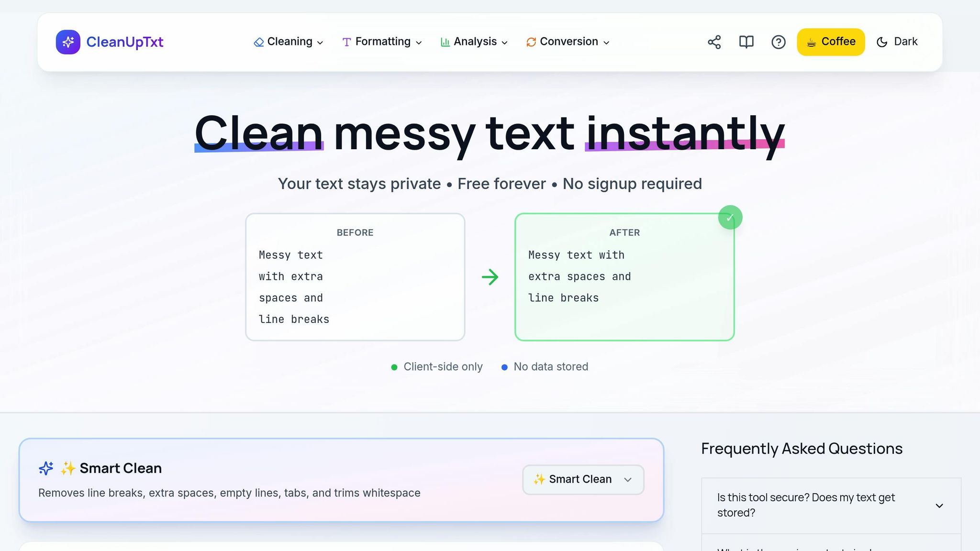980x551 pixels.
Task: Click the documentation book icon
Action: click(x=746, y=42)
